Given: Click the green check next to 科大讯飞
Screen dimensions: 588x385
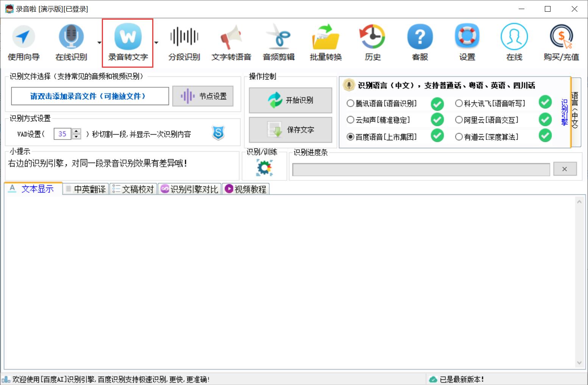Looking at the screenshot, I should click(545, 102).
